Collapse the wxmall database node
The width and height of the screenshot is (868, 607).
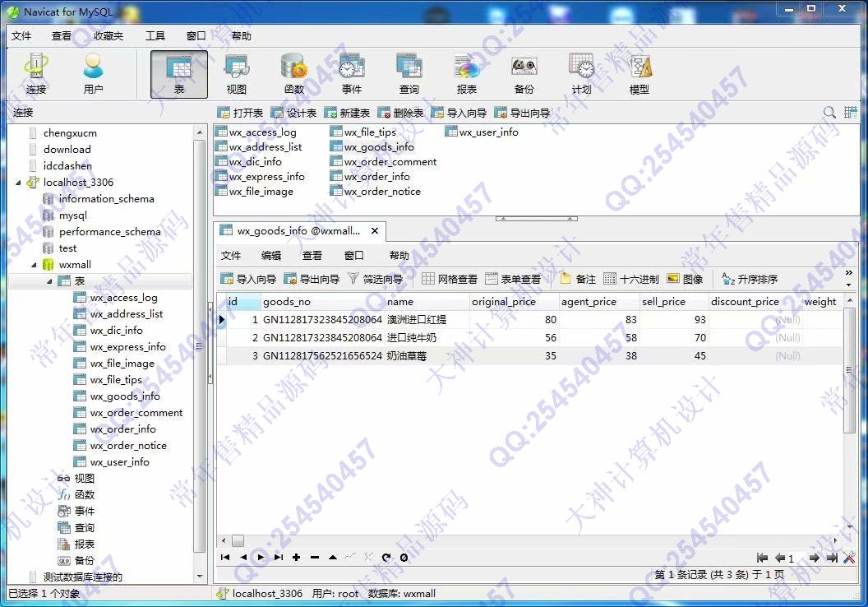click(x=34, y=265)
